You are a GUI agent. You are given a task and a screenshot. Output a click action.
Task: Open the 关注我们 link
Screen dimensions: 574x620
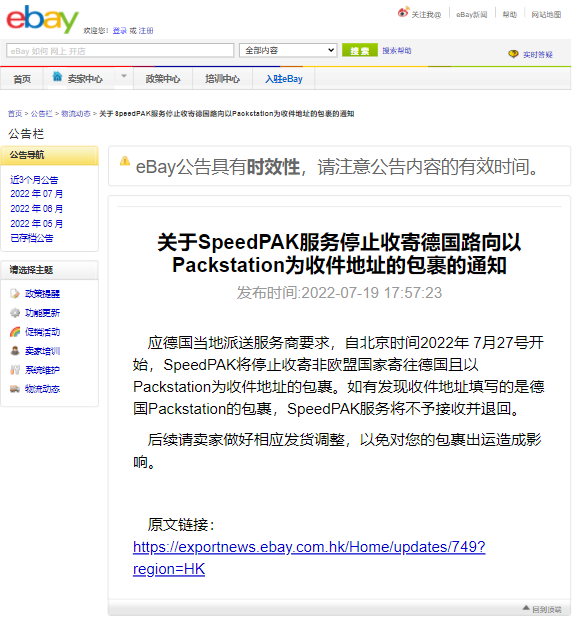click(426, 15)
